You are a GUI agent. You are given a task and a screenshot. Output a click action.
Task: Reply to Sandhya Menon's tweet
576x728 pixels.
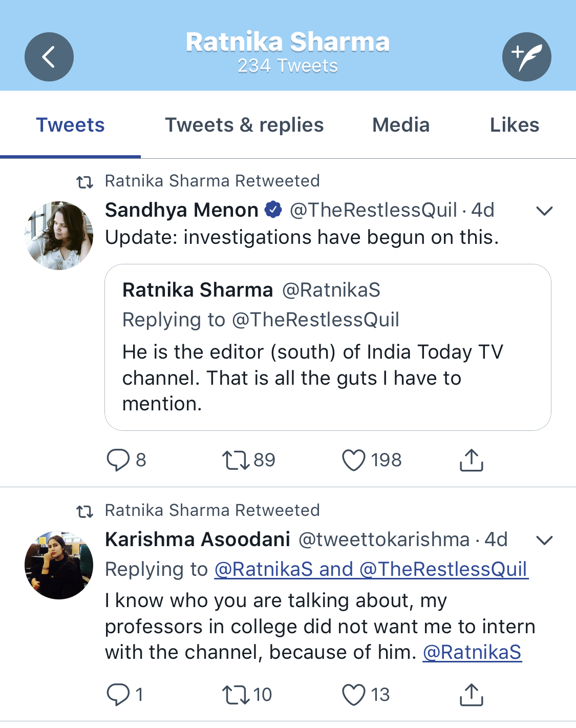(118, 460)
